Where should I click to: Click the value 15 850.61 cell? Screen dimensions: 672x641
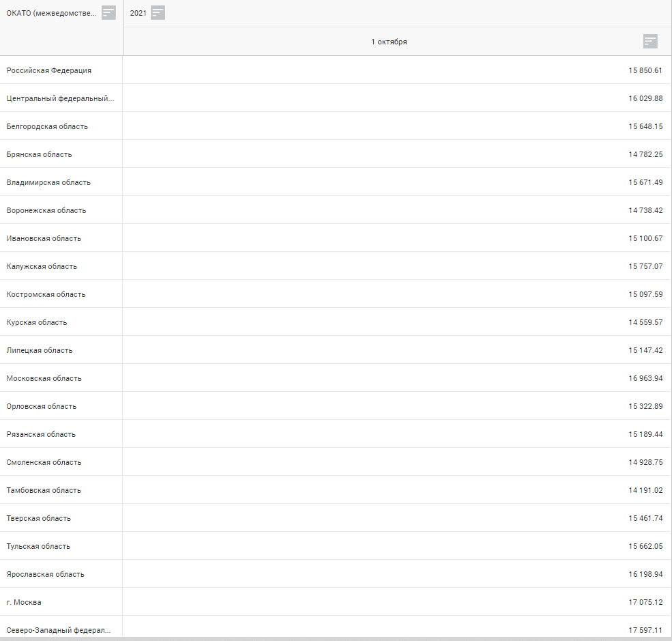point(645,70)
